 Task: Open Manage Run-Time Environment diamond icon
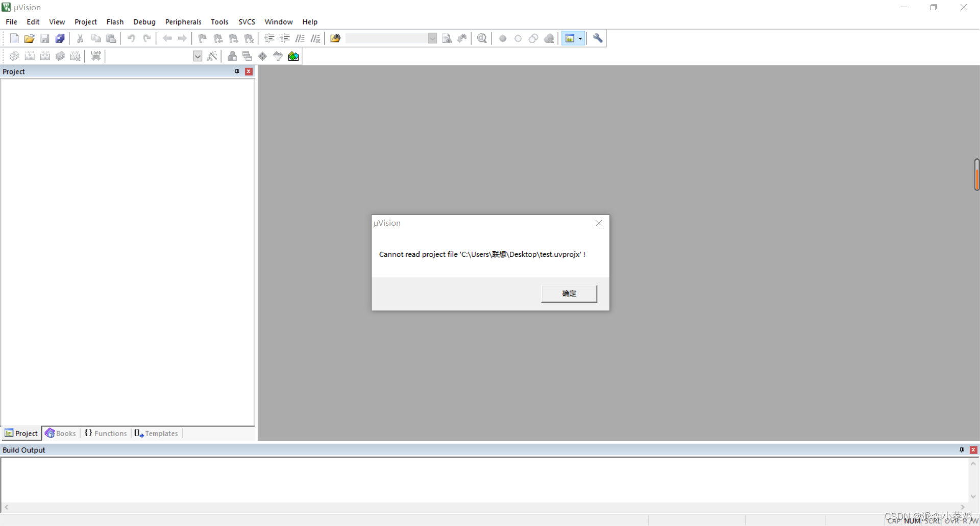263,56
